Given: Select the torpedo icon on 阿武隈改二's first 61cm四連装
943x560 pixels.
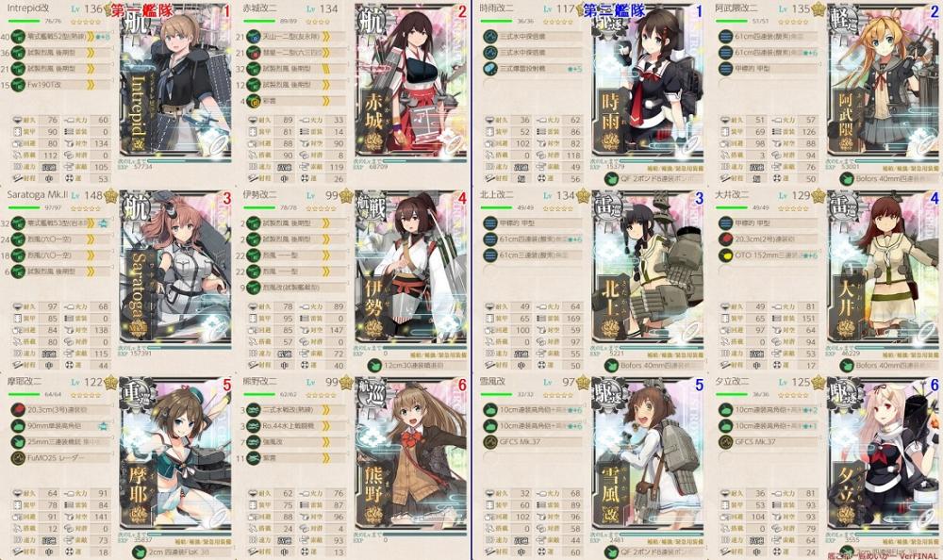Looking at the screenshot, I should (x=726, y=37).
